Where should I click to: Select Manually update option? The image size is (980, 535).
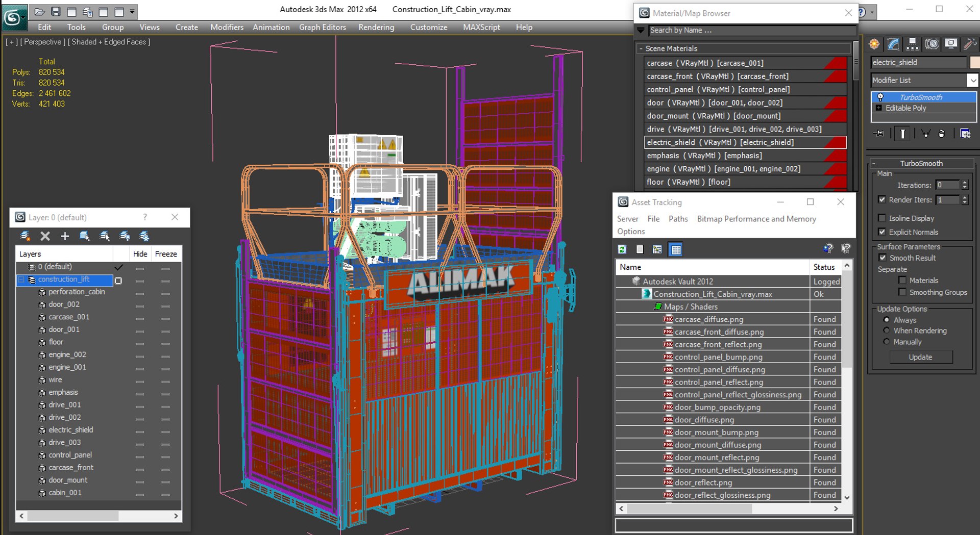point(887,342)
